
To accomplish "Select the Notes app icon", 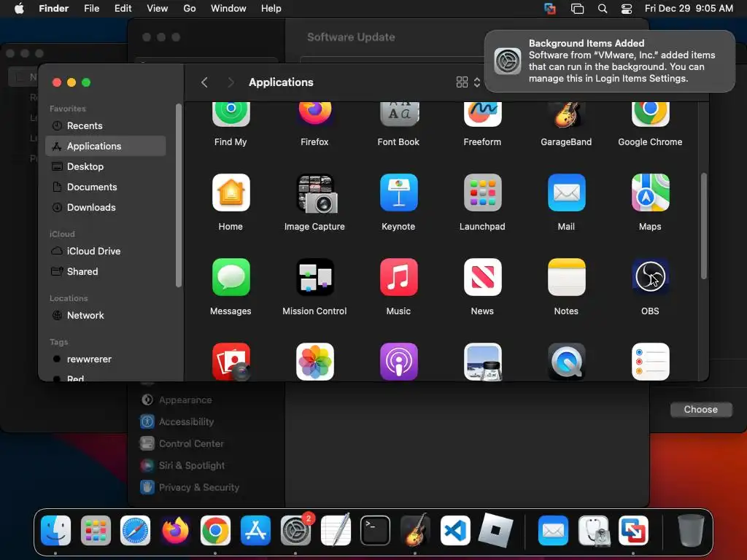I will coord(566,277).
